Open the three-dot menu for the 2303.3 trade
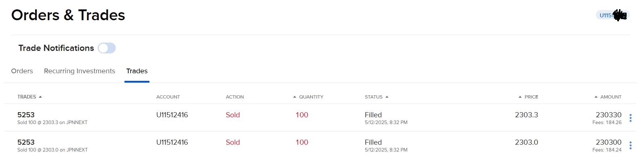644x162 pixels. pos(630,118)
